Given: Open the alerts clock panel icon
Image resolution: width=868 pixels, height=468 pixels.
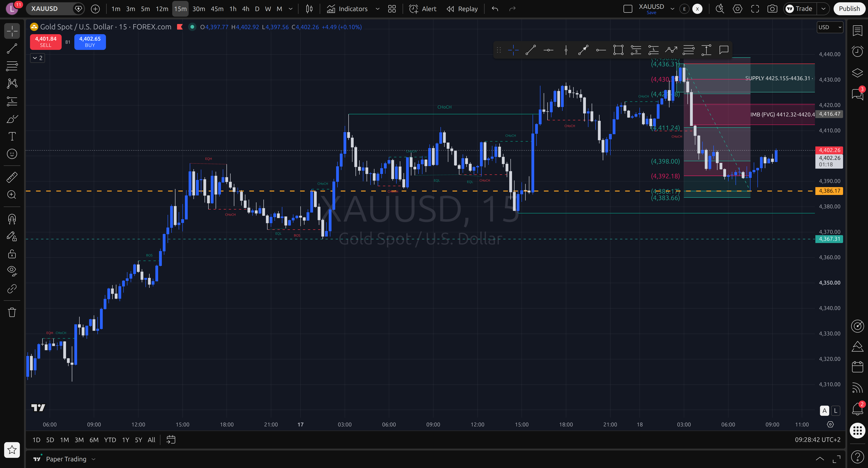Looking at the screenshot, I should point(858,51).
